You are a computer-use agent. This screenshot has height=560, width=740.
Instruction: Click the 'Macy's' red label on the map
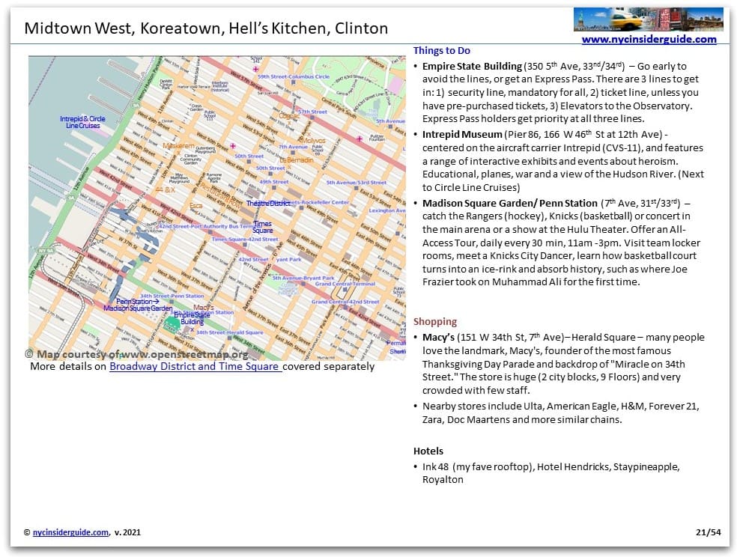click(x=204, y=308)
